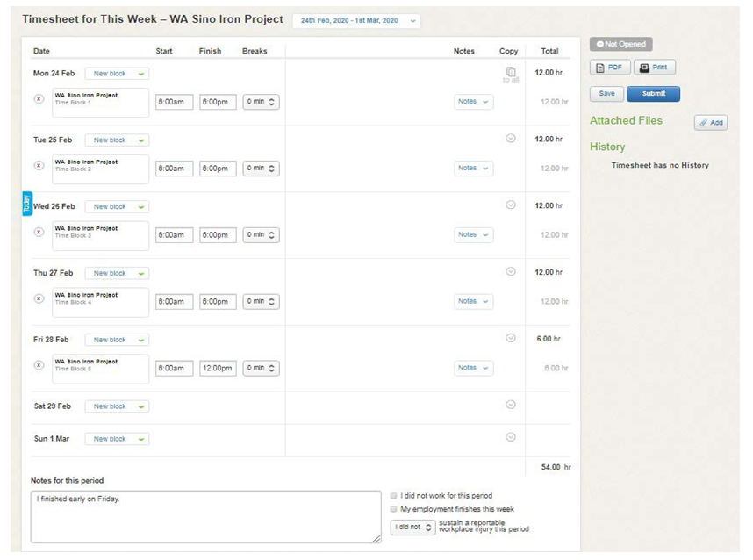Submit the timesheet
Screen dimensions: 753x560
(x=653, y=94)
